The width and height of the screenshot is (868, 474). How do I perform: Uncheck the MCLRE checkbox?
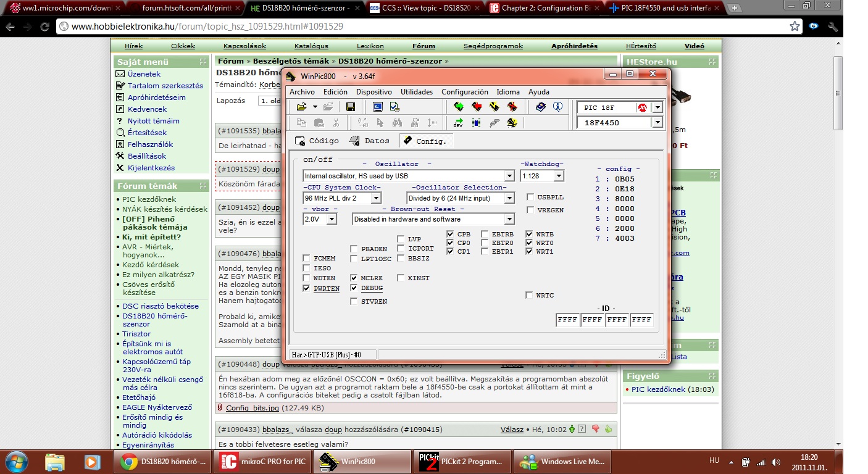(x=354, y=278)
